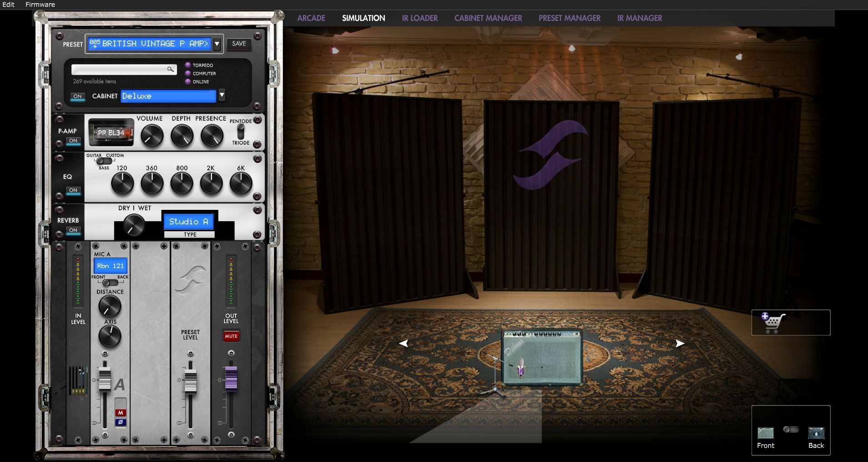Click the search magnifier icon
Image resolution: width=868 pixels, height=462 pixels.
click(170, 69)
